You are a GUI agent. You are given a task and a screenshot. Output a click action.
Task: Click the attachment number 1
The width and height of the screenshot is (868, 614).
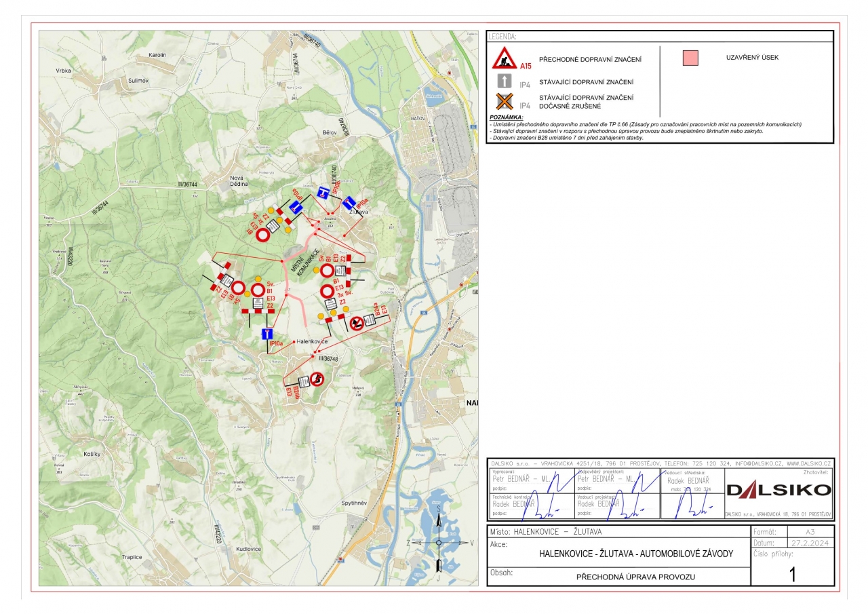(792, 575)
